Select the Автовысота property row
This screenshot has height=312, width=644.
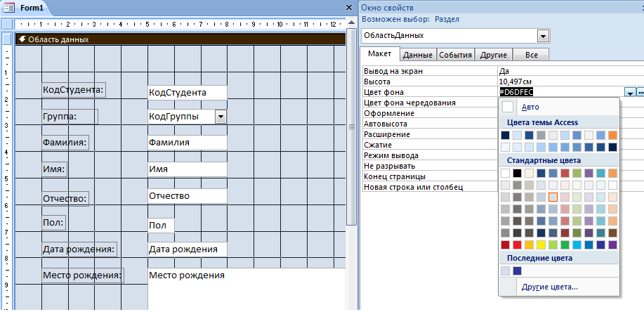tap(430, 124)
